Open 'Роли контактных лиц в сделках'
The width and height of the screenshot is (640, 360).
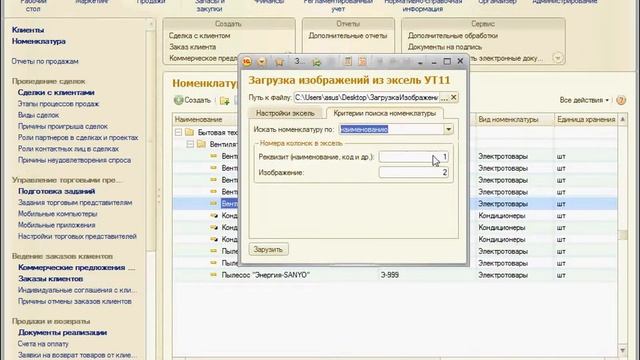coord(68,149)
